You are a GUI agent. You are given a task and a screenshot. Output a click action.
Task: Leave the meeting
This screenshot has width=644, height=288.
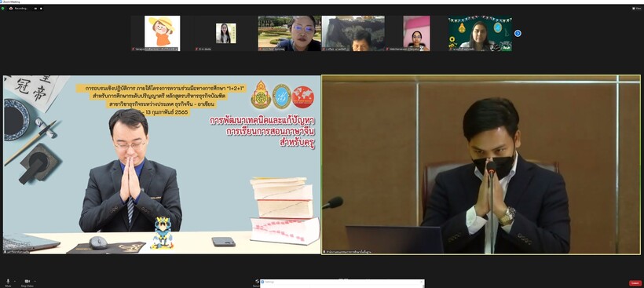634,283
